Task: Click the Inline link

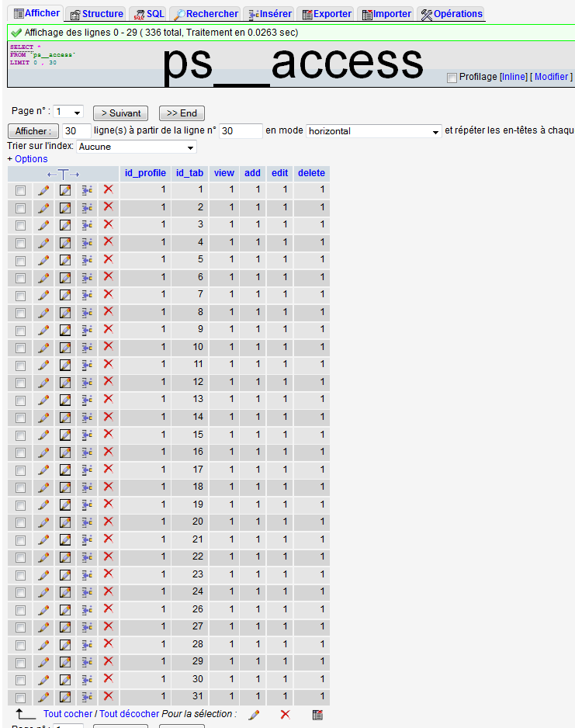Action: click(514, 77)
